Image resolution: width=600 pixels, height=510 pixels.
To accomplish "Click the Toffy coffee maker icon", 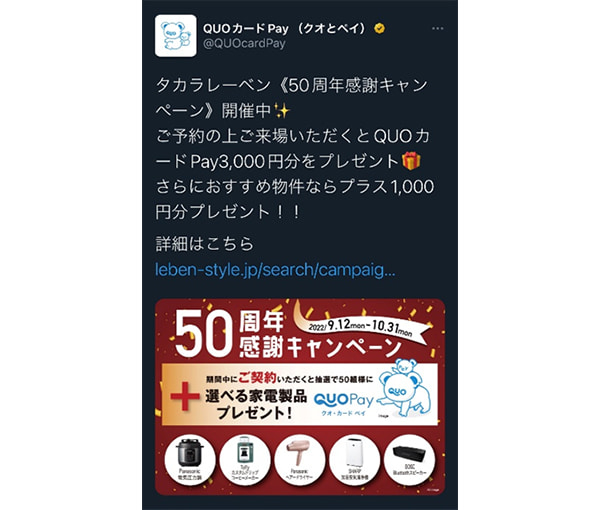I will click(245, 459).
